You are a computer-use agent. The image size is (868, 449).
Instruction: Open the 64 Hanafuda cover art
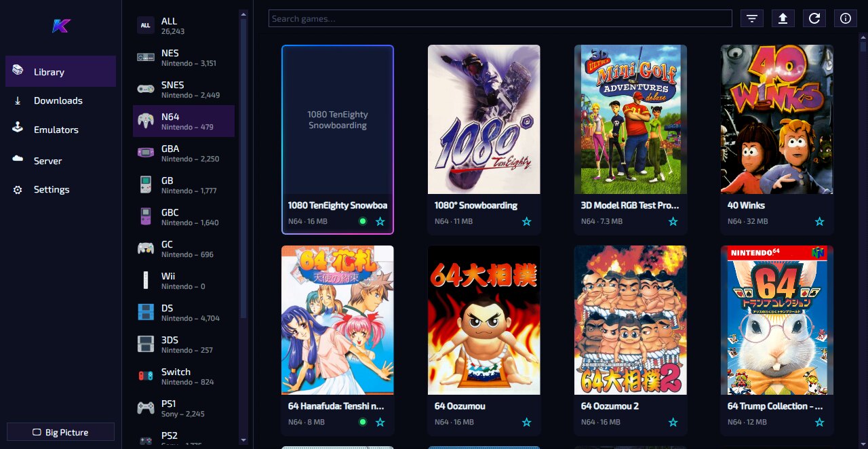tap(338, 320)
